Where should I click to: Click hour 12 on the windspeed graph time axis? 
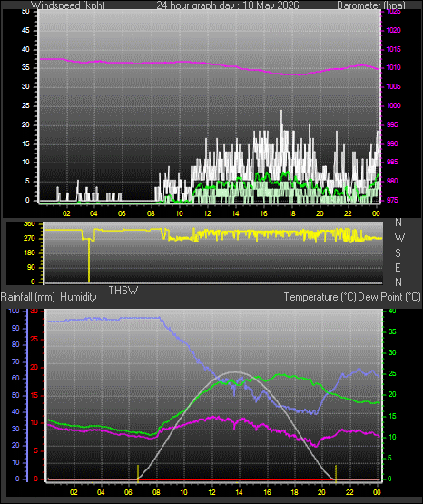point(207,213)
